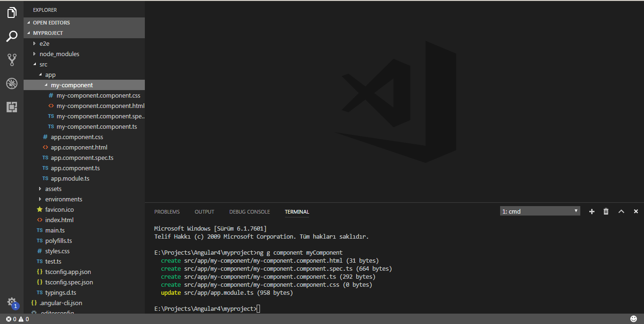
Task: Open app.module.ts file
Action: [x=84, y=178]
